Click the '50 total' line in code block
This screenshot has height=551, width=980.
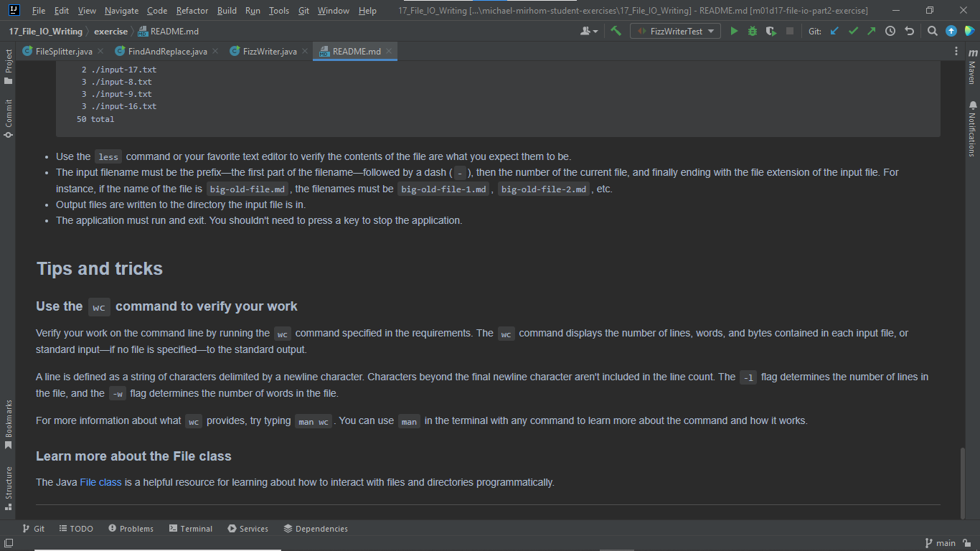95,119
